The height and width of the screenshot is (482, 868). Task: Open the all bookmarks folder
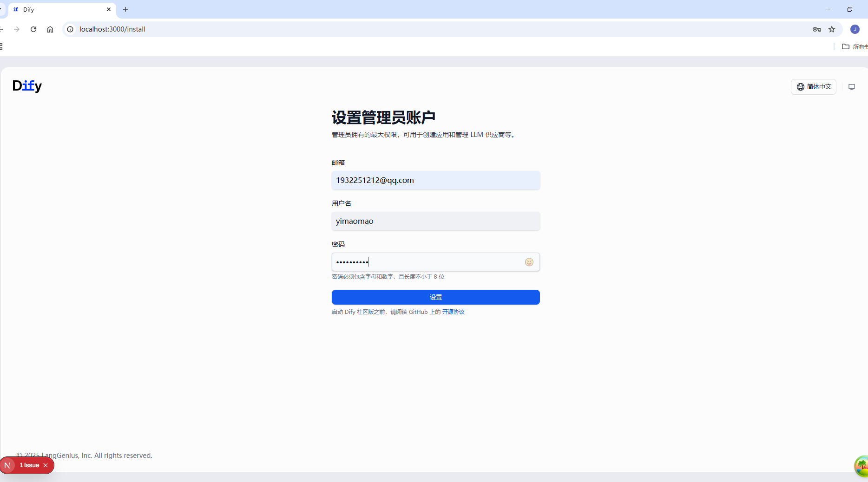855,46
